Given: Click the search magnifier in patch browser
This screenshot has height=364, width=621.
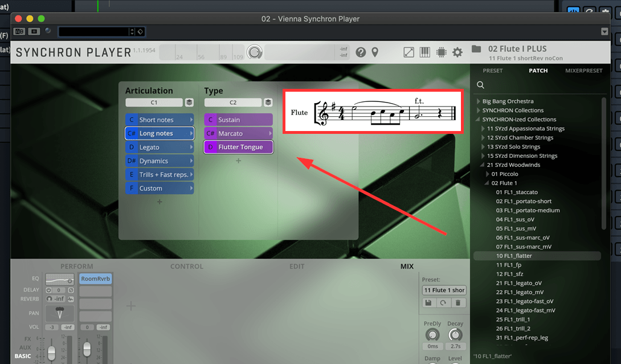Looking at the screenshot, I should (x=480, y=85).
